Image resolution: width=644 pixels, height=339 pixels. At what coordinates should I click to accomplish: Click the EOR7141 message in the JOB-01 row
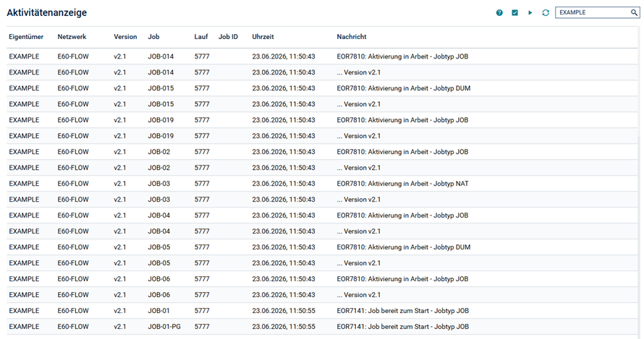tap(402, 311)
